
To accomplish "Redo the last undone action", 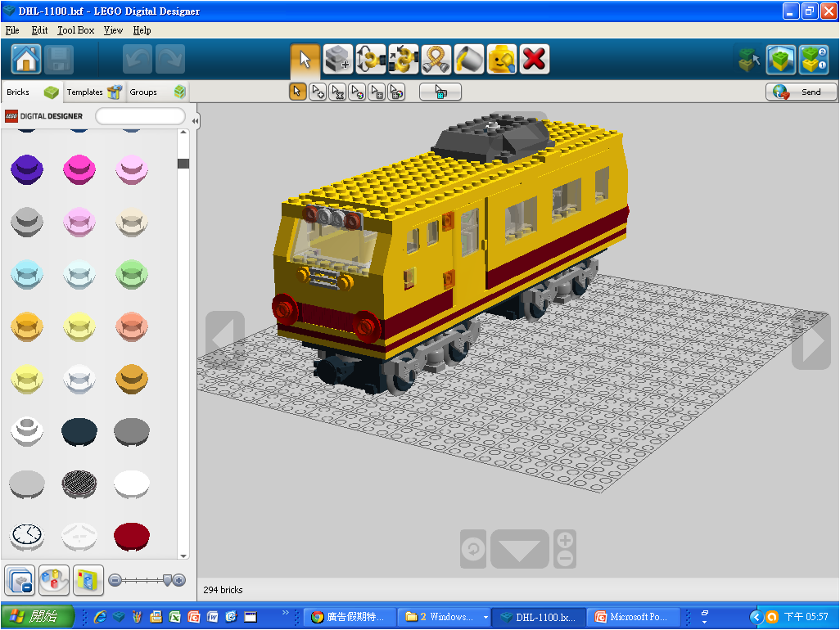I will 170,59.
